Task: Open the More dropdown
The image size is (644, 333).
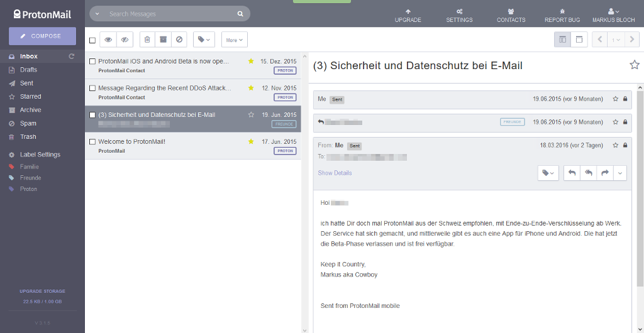Action: click(235, 40)
